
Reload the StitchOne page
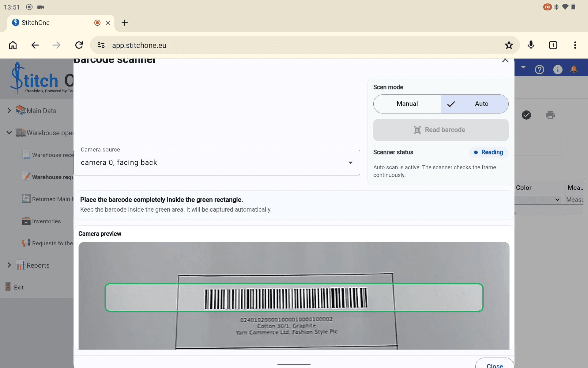79,45
